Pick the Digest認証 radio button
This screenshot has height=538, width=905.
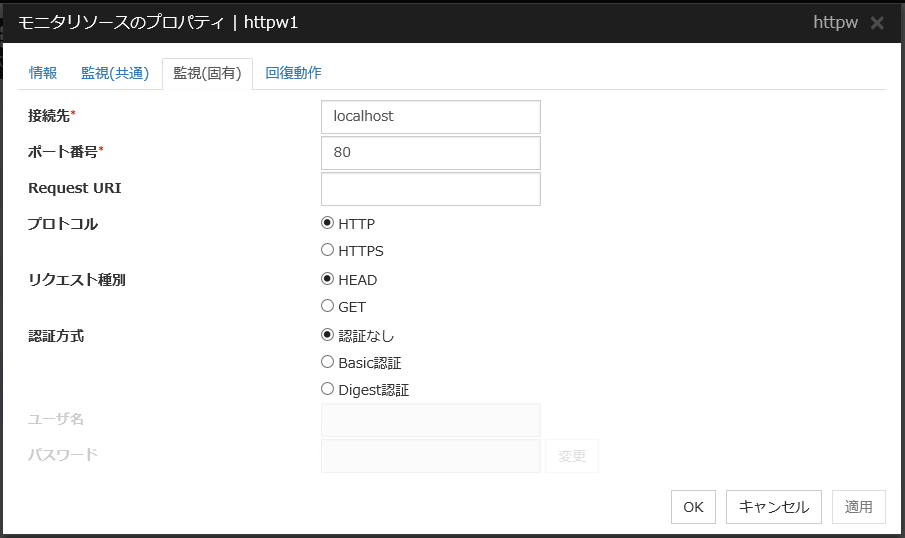(327, 390)
